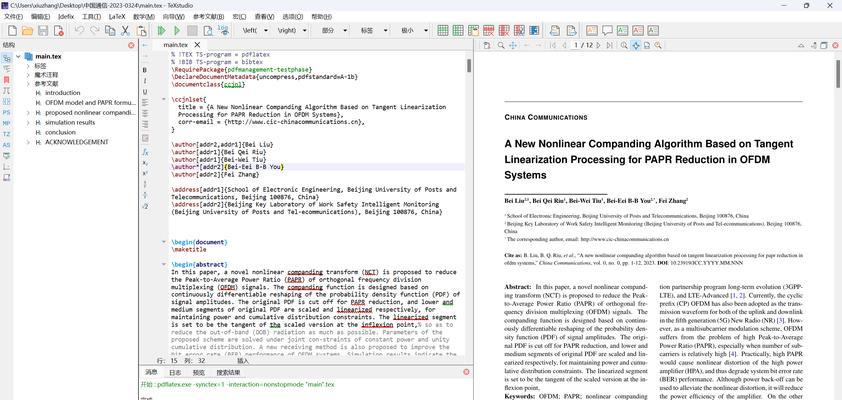Paste from clipboard toolbar icon
Screen dimensions: 842x400
click(x=141, y=31)
